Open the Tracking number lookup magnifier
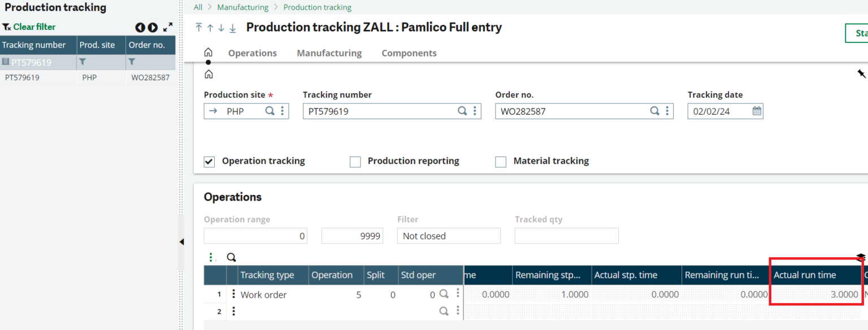 pyautogui.click(x=462, y=111)
